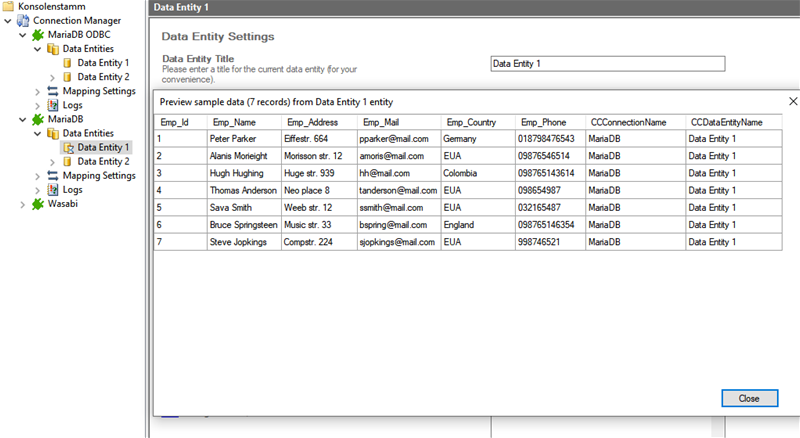Click the MariaDB ODBC connection icon

click(x=39, y=35)
